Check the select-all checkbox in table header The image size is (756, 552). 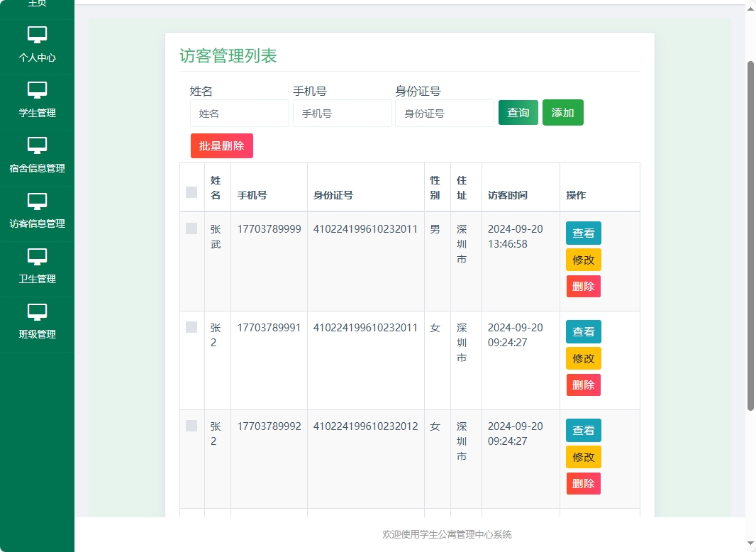[191, 191]
